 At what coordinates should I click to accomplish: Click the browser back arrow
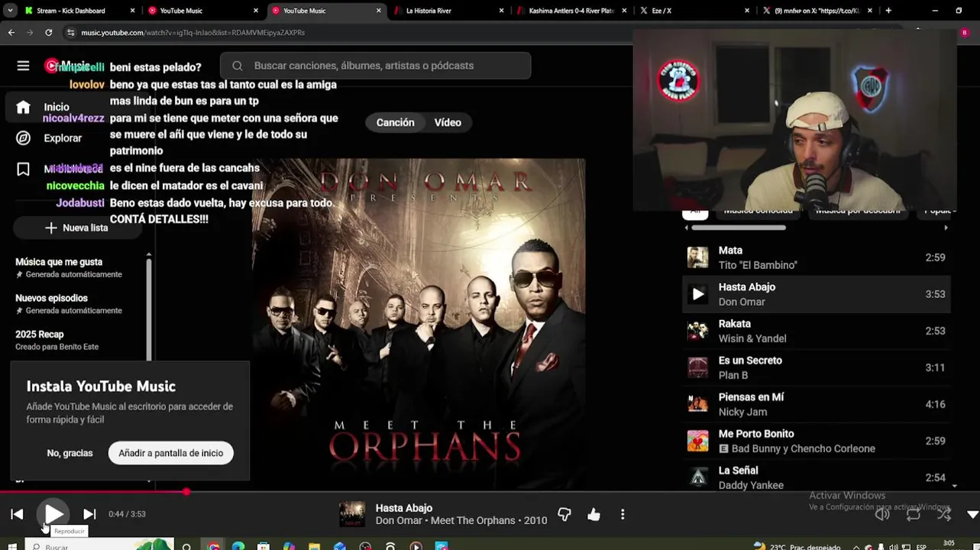11,33
